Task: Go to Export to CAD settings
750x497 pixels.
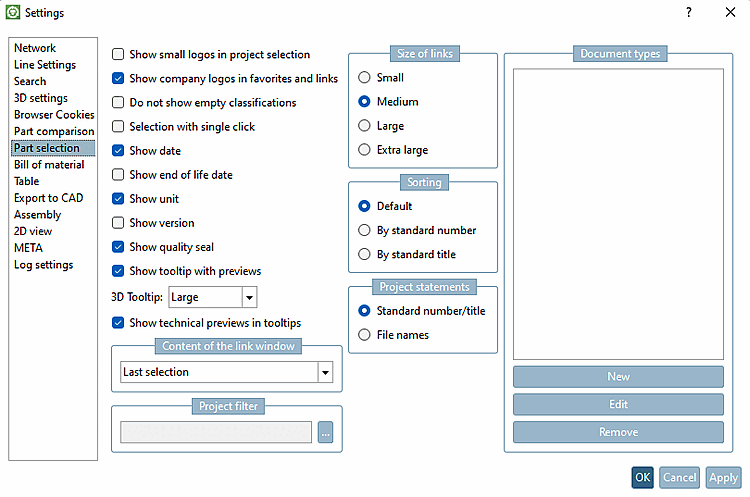Action: click(x=49, y=198)
